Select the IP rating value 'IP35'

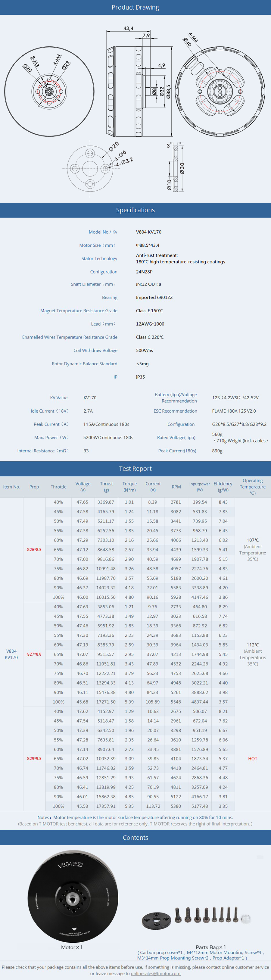pos(140,377)
